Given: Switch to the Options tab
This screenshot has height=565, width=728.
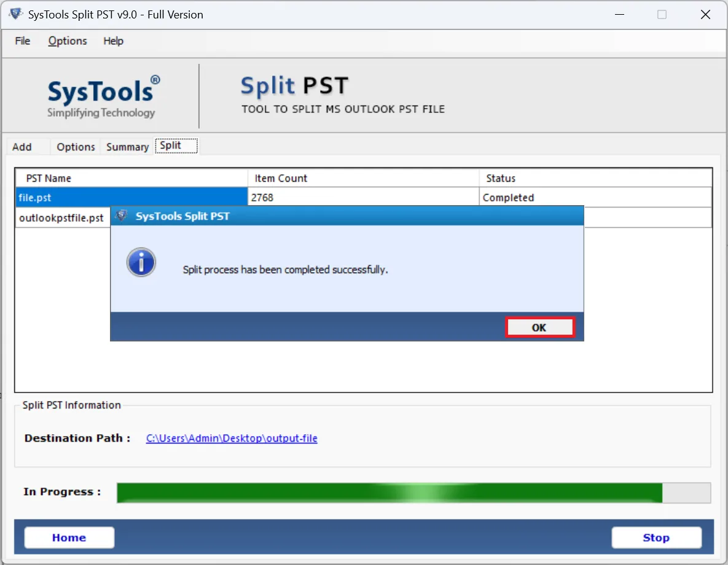Looking at the screenshot, I should (76, 147).
